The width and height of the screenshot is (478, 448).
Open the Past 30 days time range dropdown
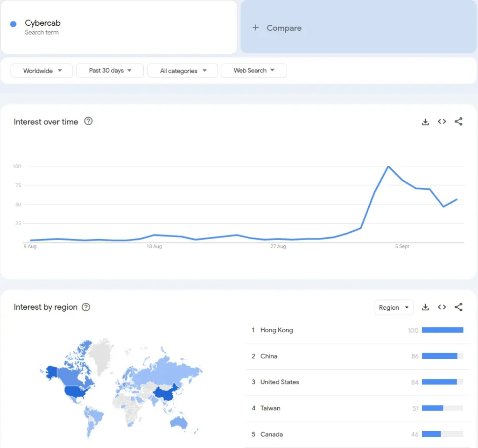point(110,71)
